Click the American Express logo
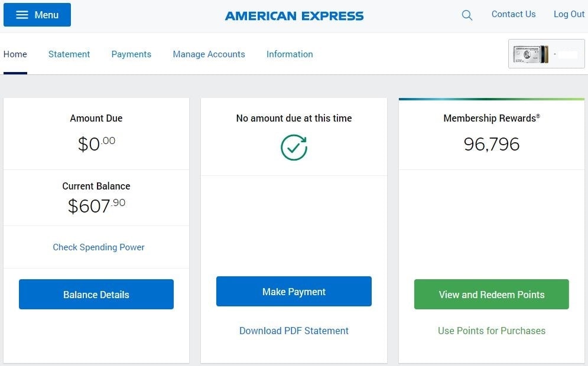The height and width of the screenshot is (366, 588). (294, 16)
